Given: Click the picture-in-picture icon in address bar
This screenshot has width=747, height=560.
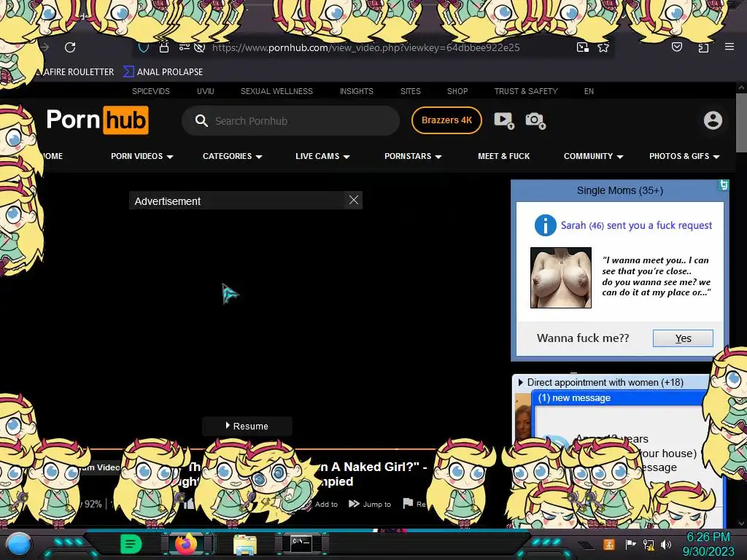Looking at the screenshot, I should [583, 47].
